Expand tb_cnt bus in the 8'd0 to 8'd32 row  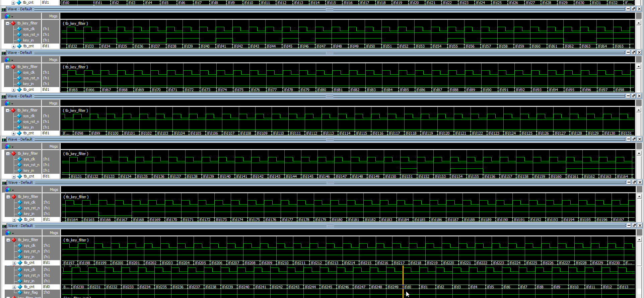pos(13,3)
